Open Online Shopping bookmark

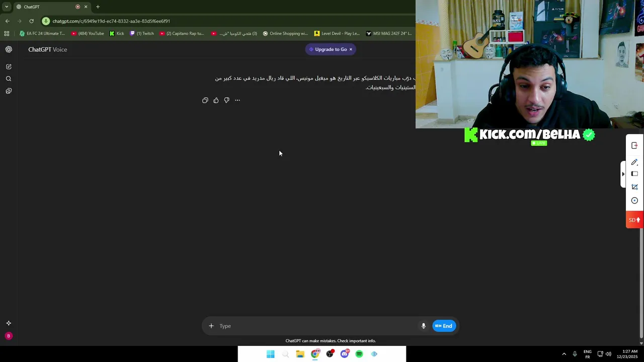click(285, 34)
